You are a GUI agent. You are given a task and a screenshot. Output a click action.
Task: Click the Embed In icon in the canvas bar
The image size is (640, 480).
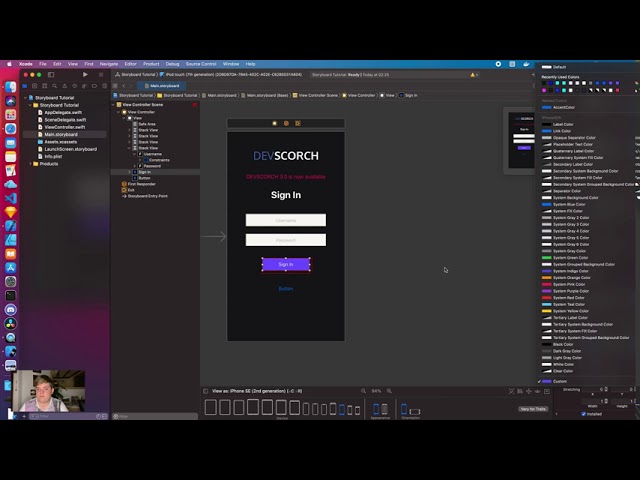[547, 391]
